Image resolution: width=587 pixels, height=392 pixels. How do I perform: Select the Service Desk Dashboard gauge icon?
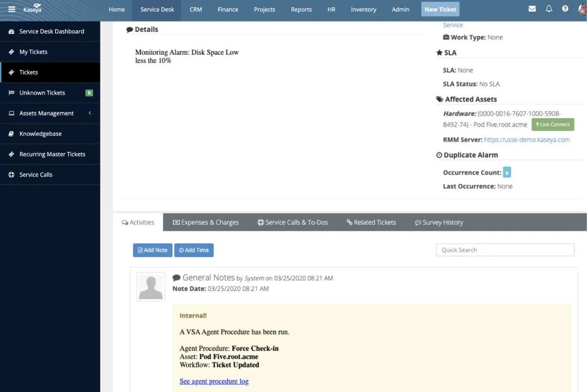point(11,31)
